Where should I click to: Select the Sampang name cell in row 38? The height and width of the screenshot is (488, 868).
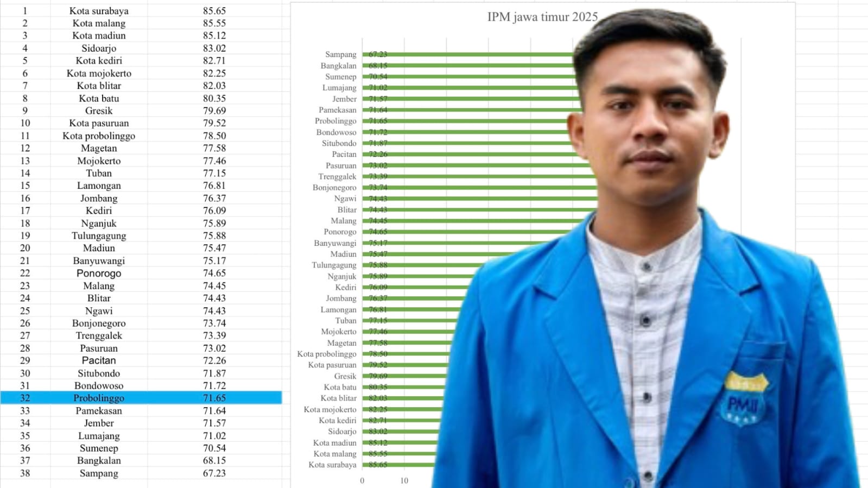[99, 473]
